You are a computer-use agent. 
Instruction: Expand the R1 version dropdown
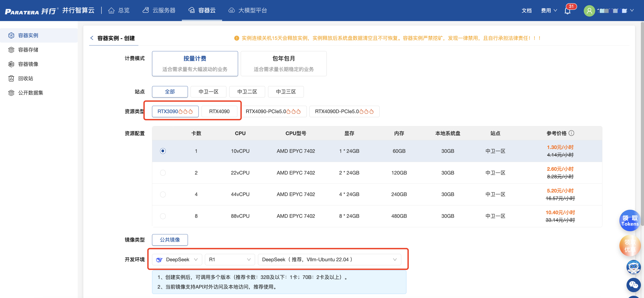point(230,259)
